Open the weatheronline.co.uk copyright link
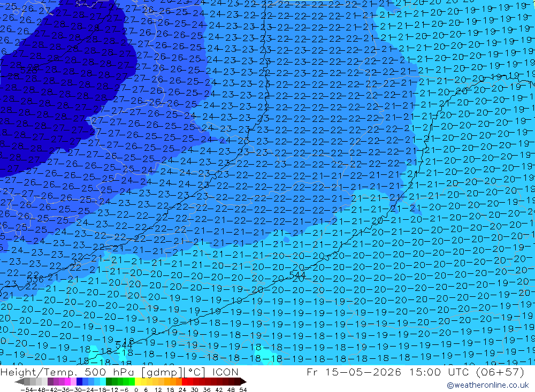535x392 pixels. 487,385
